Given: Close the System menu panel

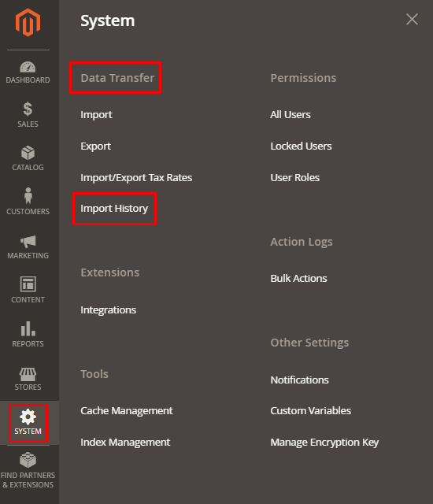Looking at the screenshot, I should click(x=412, y=19).
